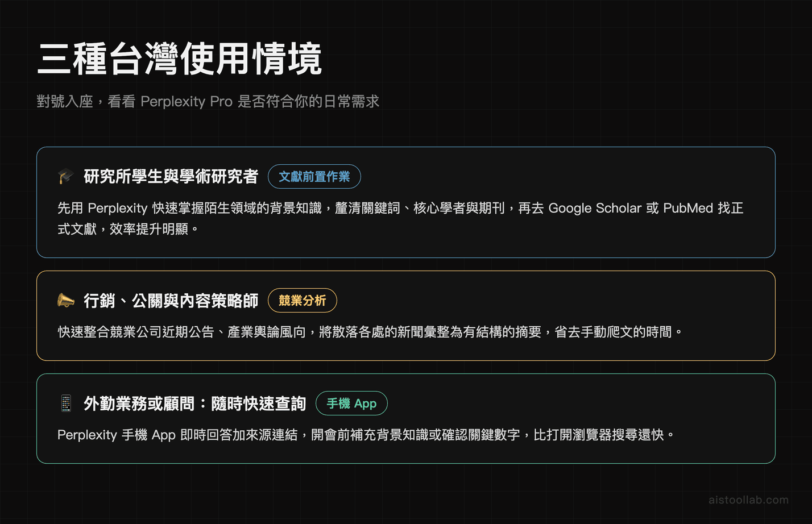Screen dimensions: 812x524
Task: Click the graduation cap icon
Action: (x=66, y=176)
